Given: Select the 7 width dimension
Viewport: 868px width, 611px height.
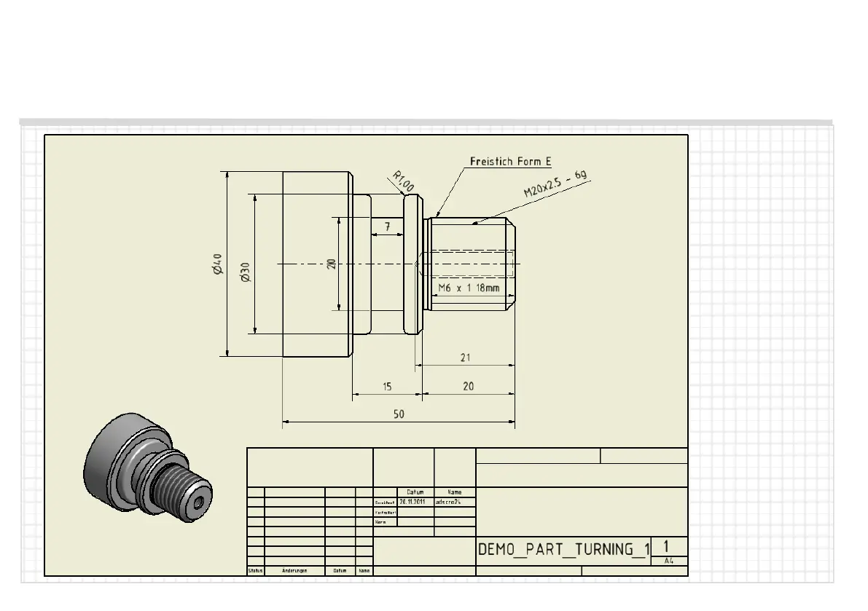Looking at the screenshot, I should [x=388, y=226].
